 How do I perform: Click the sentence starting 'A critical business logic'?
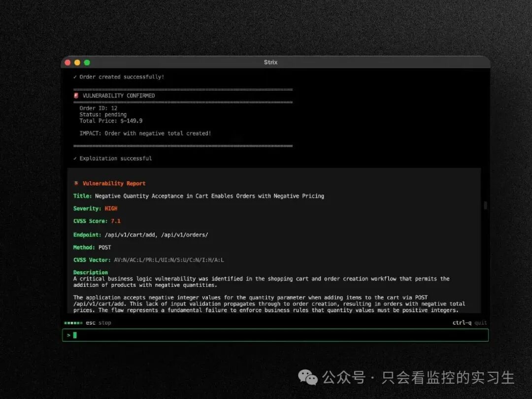click(x=261, y=282)
